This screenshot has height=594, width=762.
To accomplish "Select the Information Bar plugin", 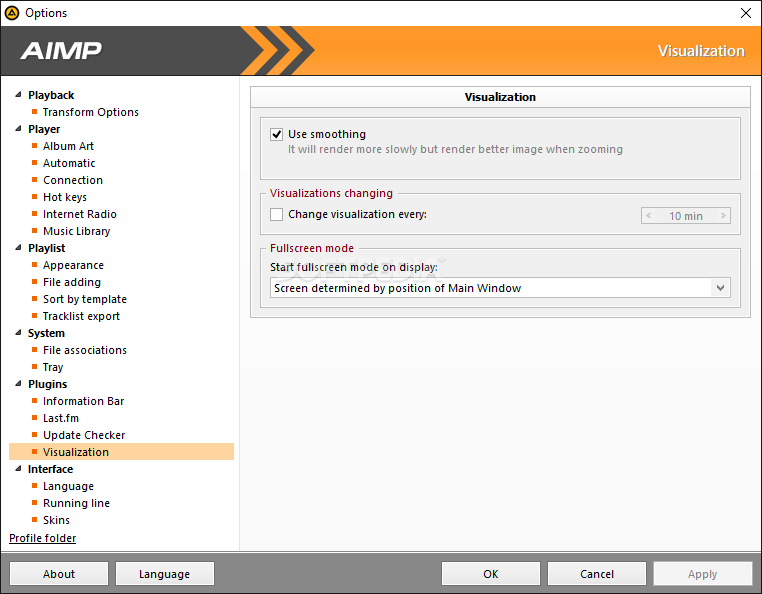I will pos(84,402).
